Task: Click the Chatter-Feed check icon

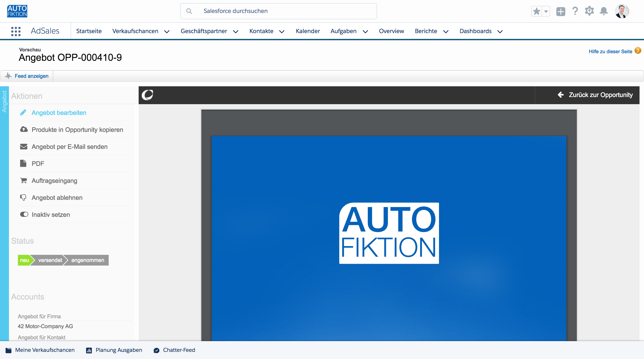Action: [x=157, y=350]
